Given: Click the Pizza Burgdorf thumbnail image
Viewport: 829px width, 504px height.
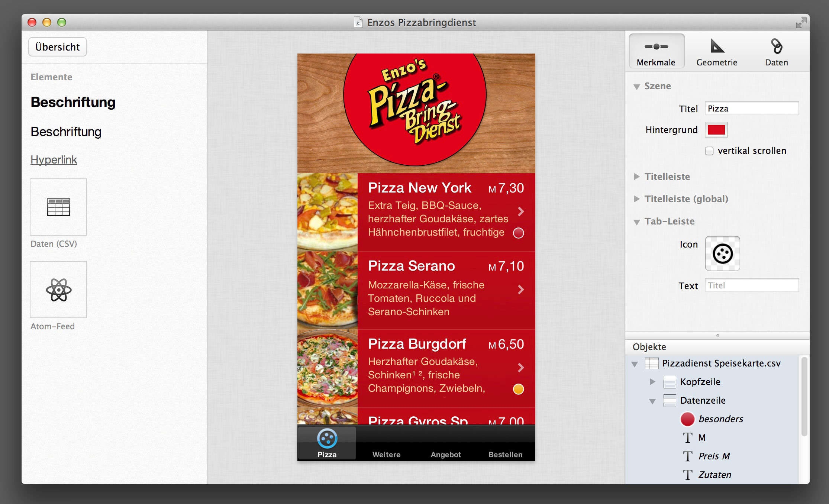Looking at the screenshot, I should point(328,368).
